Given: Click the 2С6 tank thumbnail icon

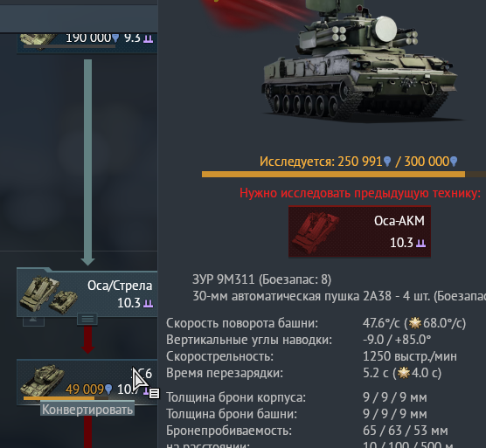Looking at the screenshot, I should tap(43, 381).
